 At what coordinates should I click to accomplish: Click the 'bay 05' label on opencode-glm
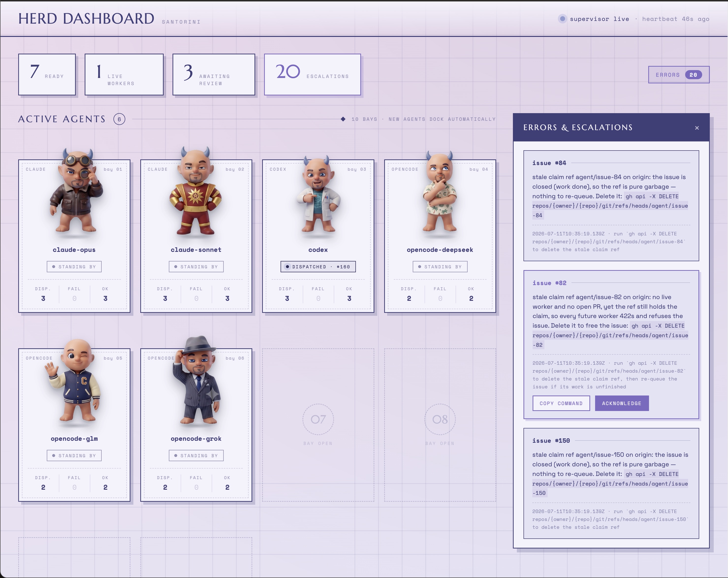(x=113, y=358)
